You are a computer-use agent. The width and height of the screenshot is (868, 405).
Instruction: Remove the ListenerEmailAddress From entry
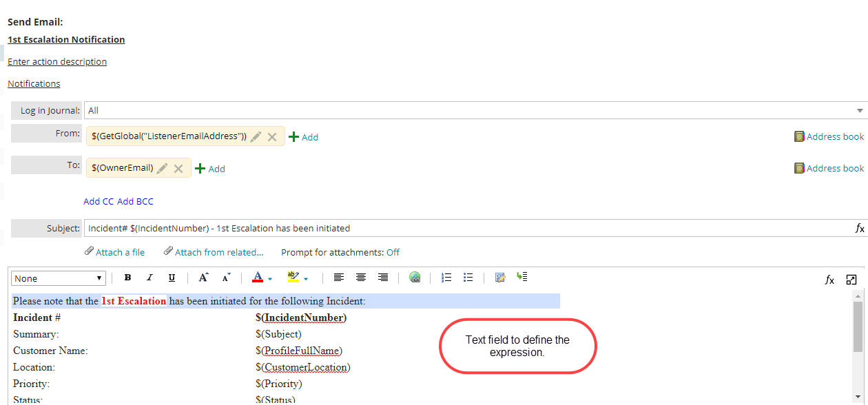coord(272,137)
